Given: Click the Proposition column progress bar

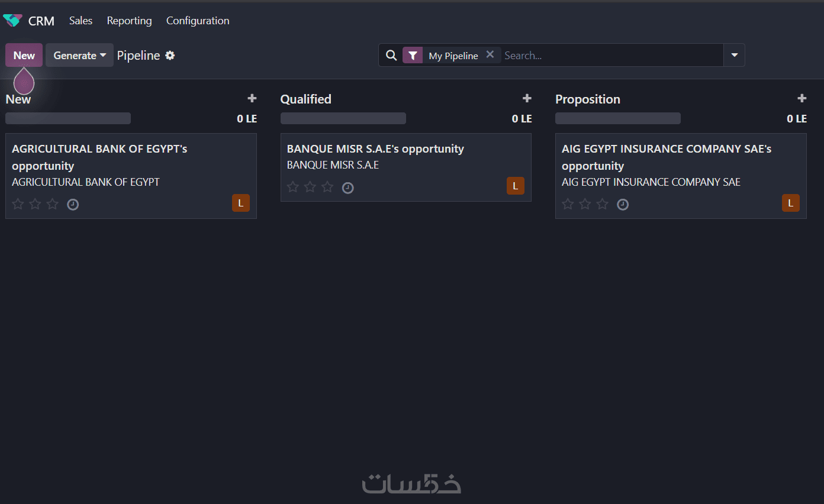Looking at the screenshot, I should (x=618, y=118).
